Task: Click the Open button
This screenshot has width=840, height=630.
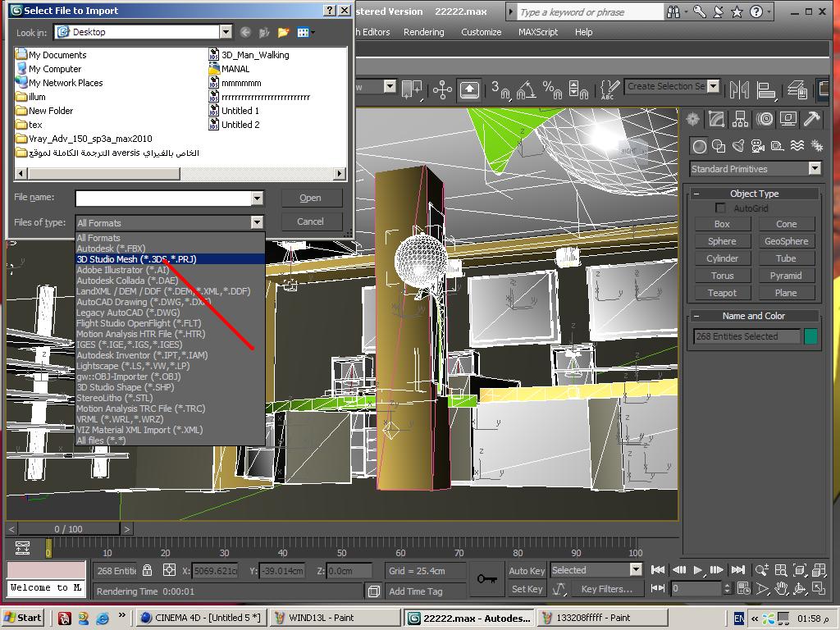Action: [310, 198]
